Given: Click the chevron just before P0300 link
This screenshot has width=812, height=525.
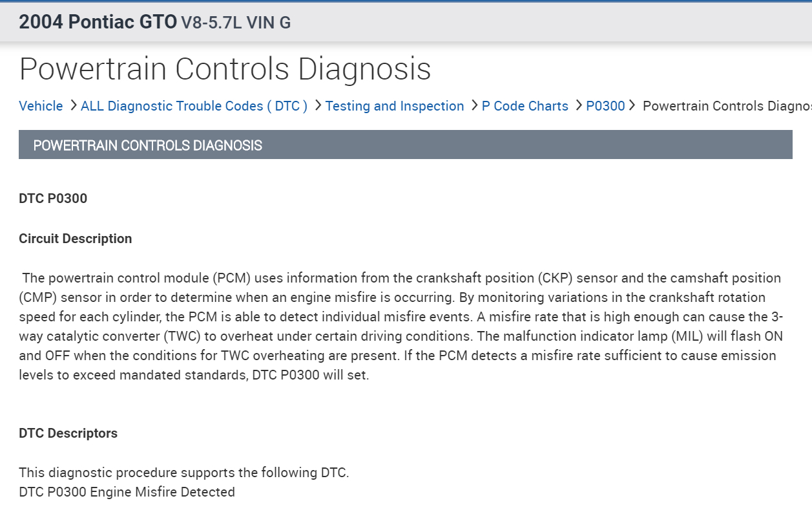Looking at the screenshot, I should click(x=578, y=105).
